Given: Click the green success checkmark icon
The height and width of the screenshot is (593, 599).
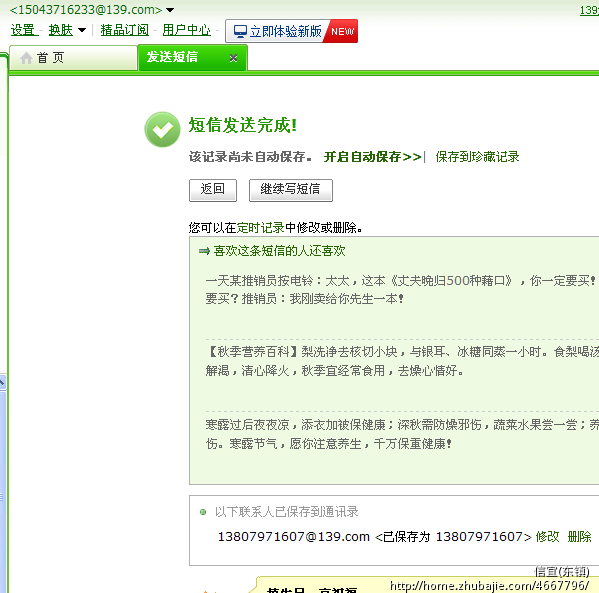Looking at the screenshot, I should click(162, 130).
